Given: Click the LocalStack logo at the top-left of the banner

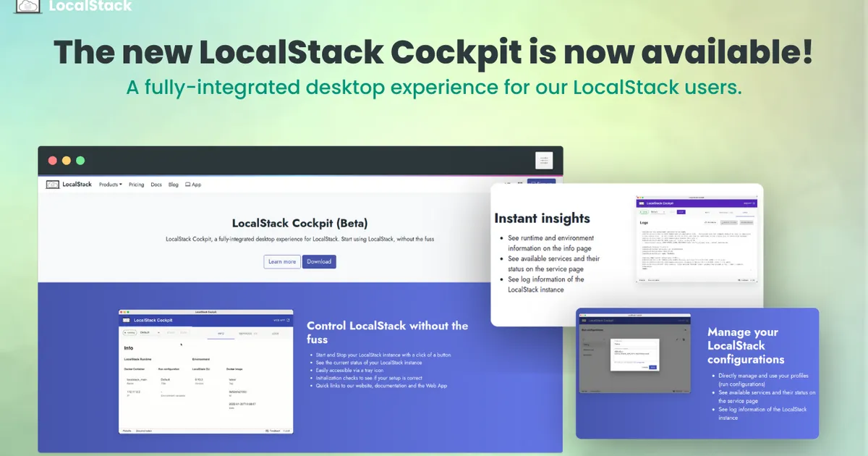Looking at the screenshot, I should point(73,6).
